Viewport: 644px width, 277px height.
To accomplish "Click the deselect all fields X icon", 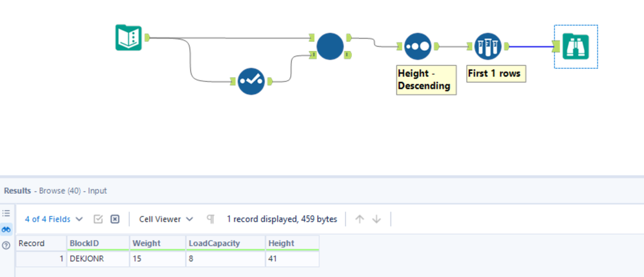I will tap(115, 219).
